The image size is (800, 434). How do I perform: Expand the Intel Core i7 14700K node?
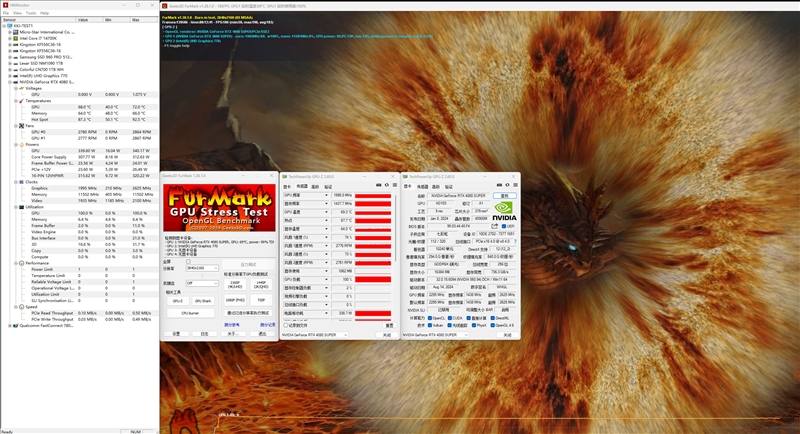point(10,38)
